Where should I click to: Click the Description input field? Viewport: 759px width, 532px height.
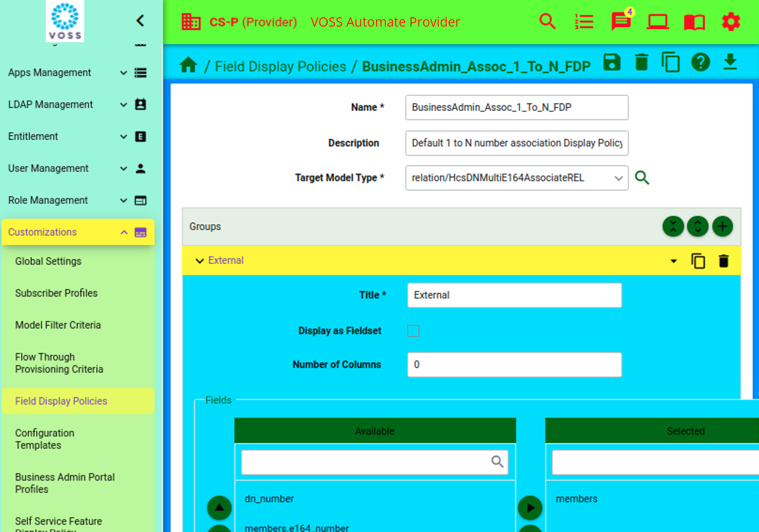pyautogui.click(x=517, y=143)
